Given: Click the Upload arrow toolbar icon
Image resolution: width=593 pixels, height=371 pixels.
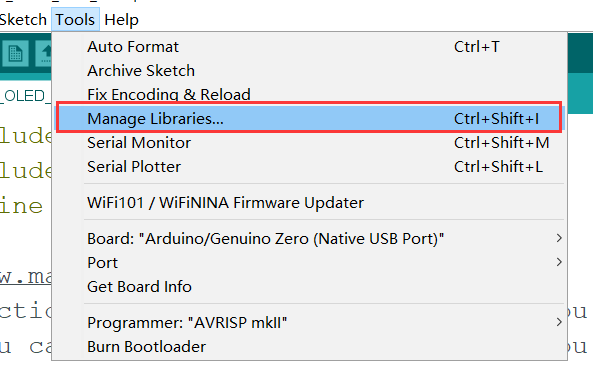Looking at the screenshot, I should [x=43, y=53].
